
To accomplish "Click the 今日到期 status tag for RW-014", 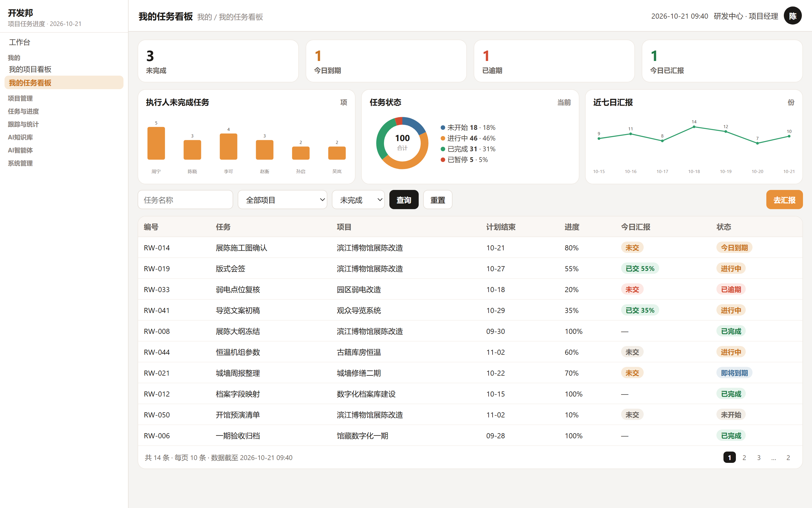I will pos(734,248).
